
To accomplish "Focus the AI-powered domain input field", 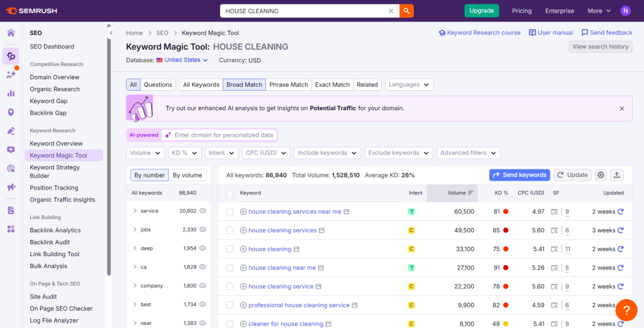I will click(219, 135).
